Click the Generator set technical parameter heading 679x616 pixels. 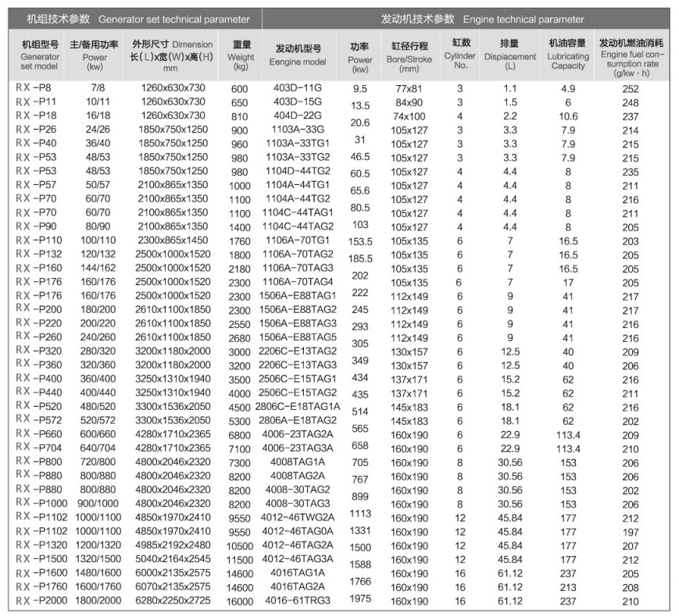138,19
